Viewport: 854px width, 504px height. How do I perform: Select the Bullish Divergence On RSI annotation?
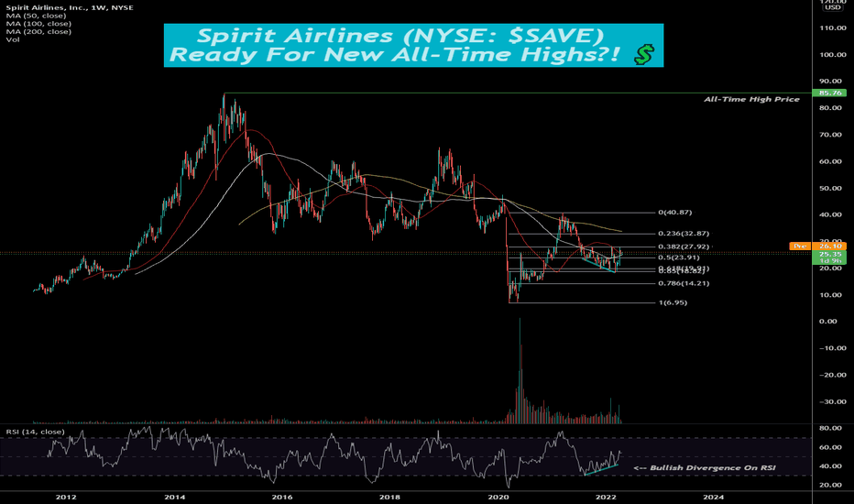(x=705, y=467)
